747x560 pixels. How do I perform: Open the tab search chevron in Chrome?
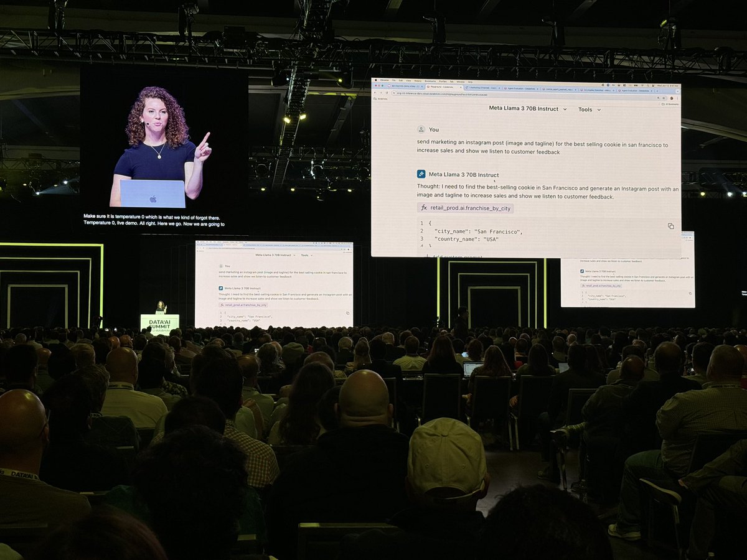pyautogui.click(x=678, y=91)
